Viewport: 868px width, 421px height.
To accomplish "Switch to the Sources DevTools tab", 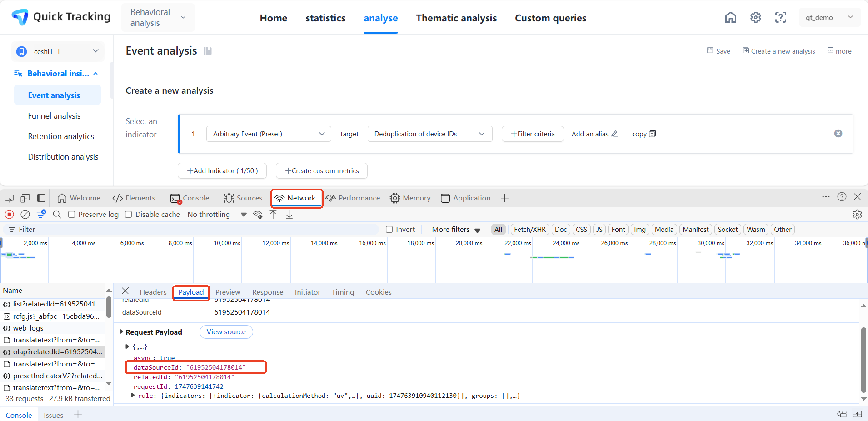I will 243,198.
